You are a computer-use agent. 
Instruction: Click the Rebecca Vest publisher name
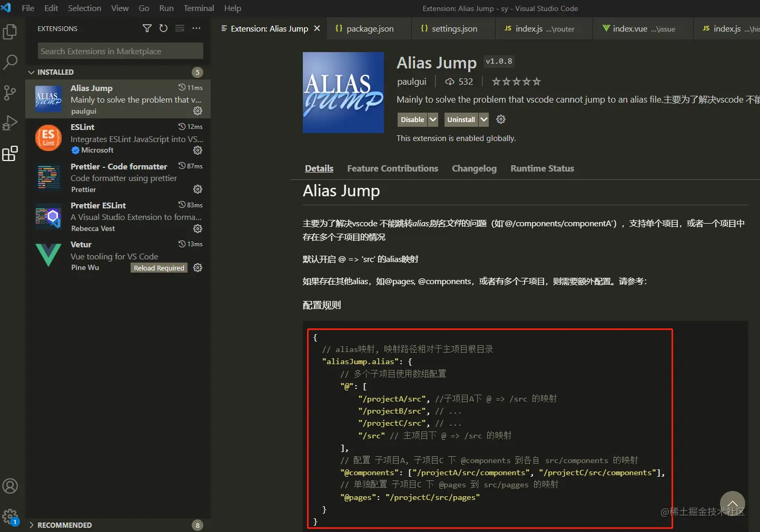click(93, 228)
